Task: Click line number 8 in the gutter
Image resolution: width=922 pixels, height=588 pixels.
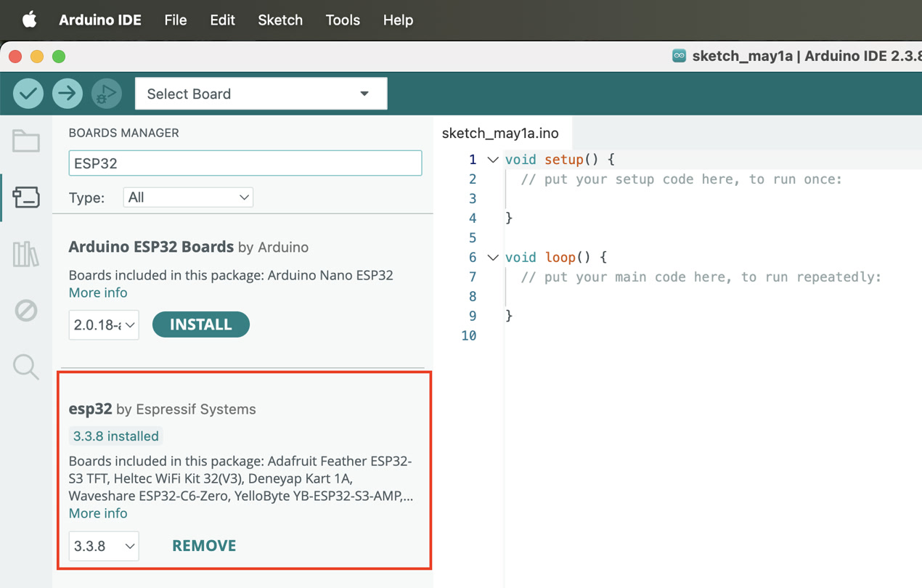Action: click(x=473, y=297)
